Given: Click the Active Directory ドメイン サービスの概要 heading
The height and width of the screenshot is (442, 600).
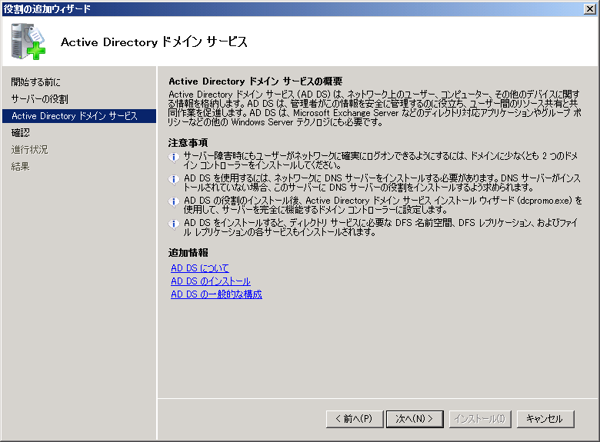Looking at the screenshot, I should coord(255,81).
